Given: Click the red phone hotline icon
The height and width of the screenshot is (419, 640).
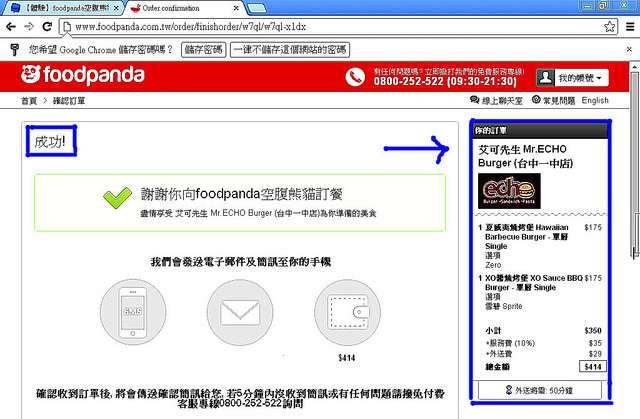Looking at the screenshot, I should point(356,77).
